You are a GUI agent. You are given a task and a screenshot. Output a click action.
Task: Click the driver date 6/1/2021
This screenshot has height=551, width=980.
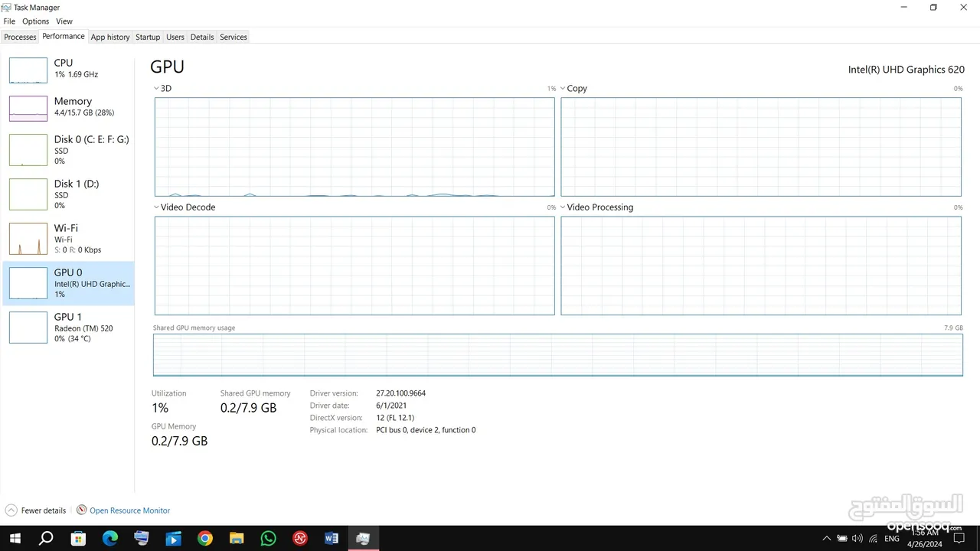(391, 406)
